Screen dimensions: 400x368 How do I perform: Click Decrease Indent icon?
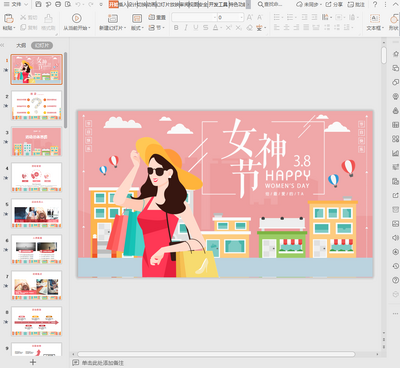tap(304, 17)
